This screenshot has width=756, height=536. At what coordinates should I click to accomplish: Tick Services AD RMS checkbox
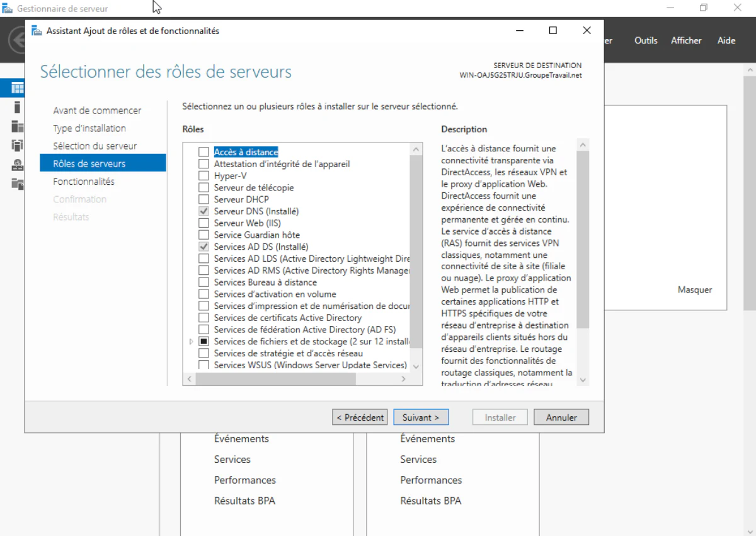203,271
